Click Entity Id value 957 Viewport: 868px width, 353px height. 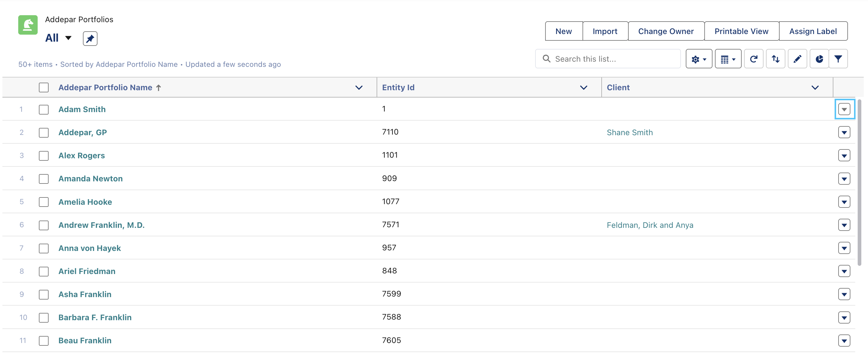click(389, 248)
